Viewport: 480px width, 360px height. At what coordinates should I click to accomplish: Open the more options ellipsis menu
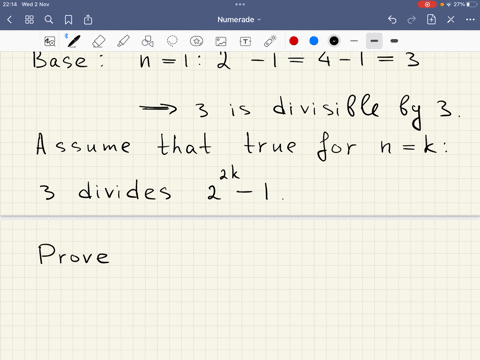coord(470,20)
